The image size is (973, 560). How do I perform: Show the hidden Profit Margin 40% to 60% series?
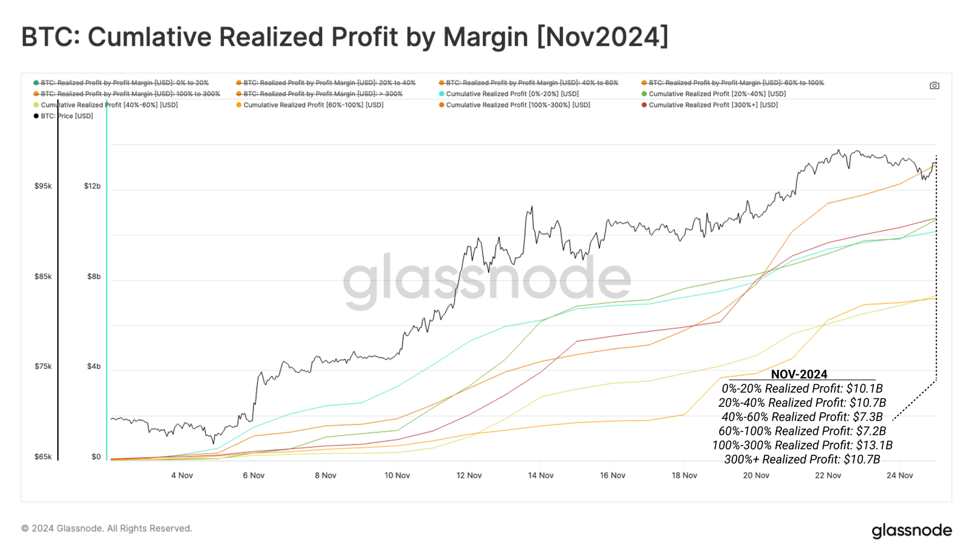coord(532,83)
